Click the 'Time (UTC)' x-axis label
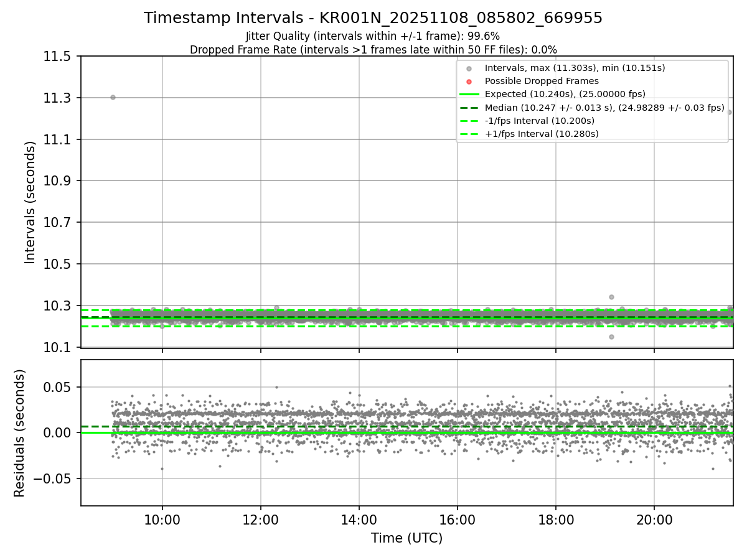The image size is (747, 560). [406, 538]
